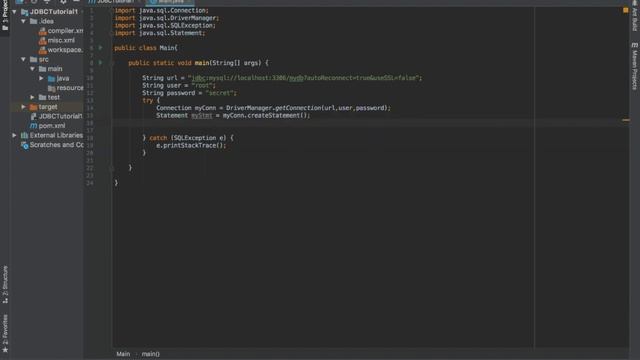This screenshot has height=360, width=640.
Task: Click the main() breadcrumb at editor bottom
Action: [x=151, y=354]
